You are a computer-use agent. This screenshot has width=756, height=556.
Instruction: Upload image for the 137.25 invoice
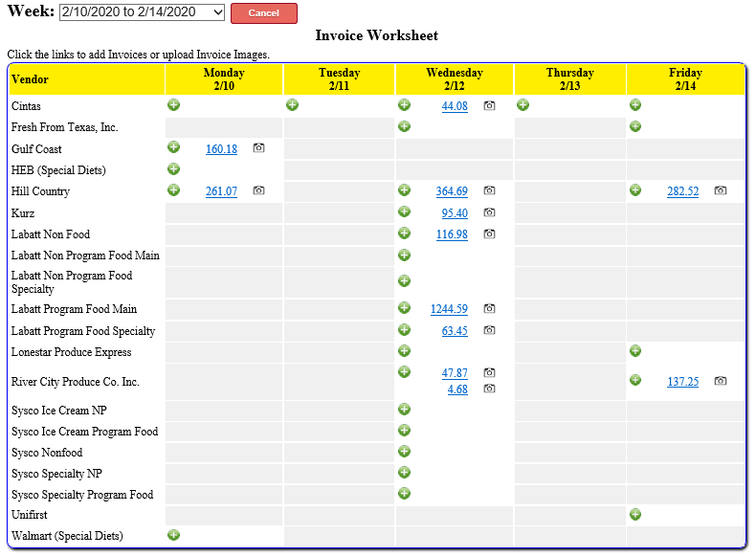(721, 381)
